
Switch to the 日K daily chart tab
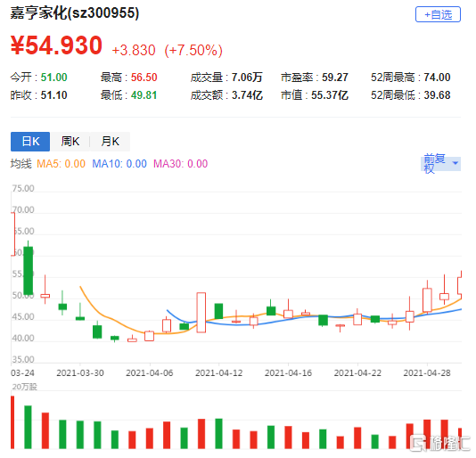(30, 142)
